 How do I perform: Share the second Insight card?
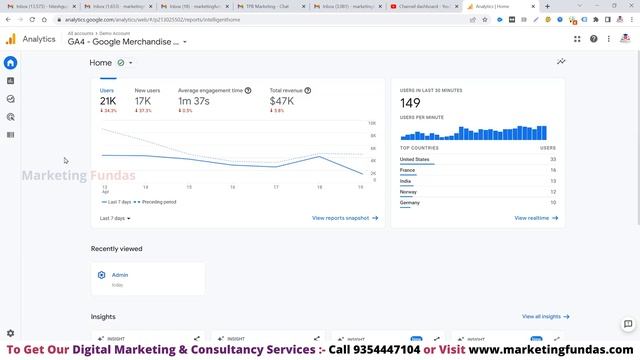(x=317, y=339)
